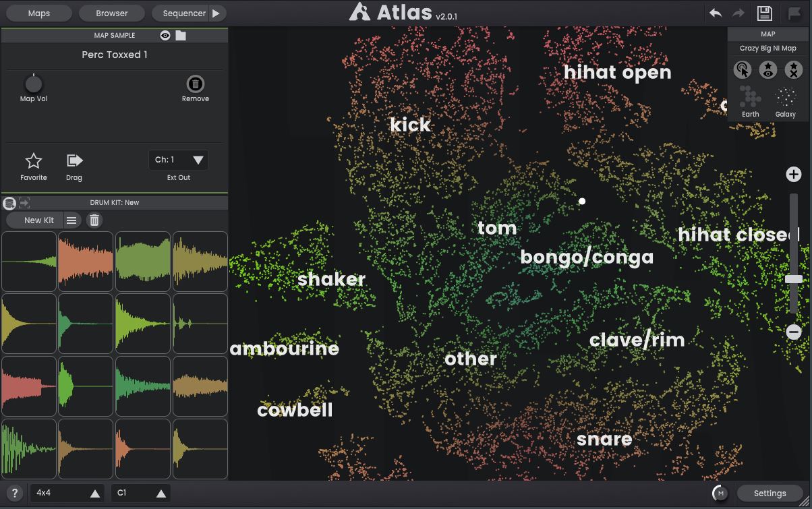This screenshot has height=509, width=812.
Task: Click the M master volume knob
Action: 720,493
